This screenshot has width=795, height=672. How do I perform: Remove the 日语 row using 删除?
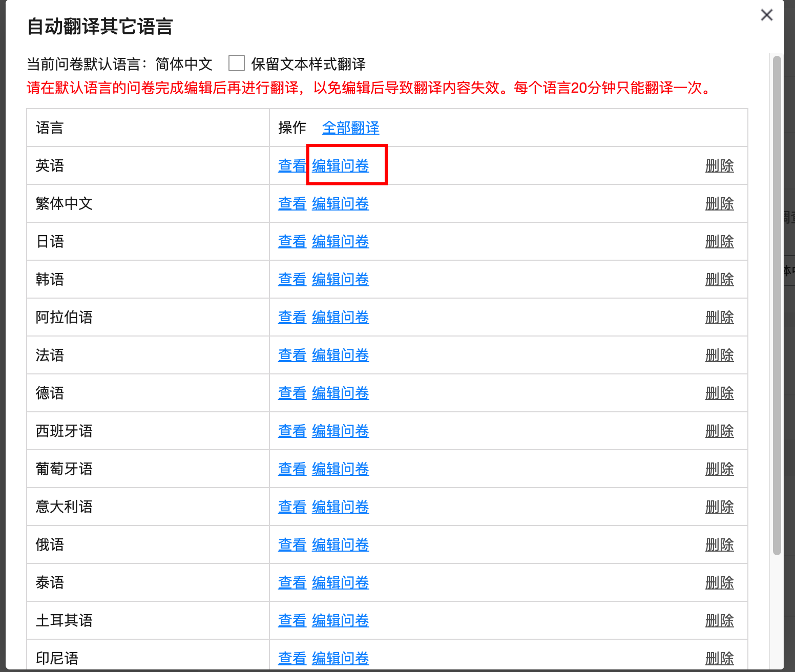(720, 241)
